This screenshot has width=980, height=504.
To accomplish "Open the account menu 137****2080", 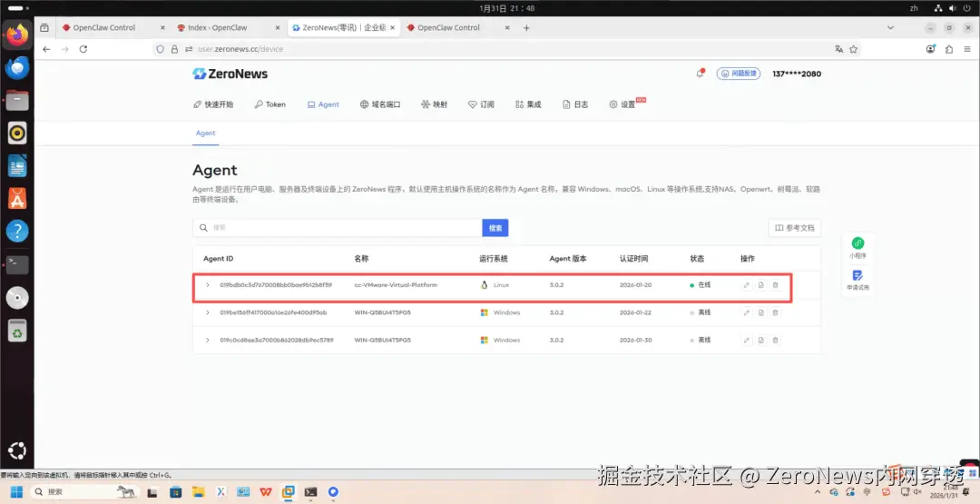I will (797, 74).
